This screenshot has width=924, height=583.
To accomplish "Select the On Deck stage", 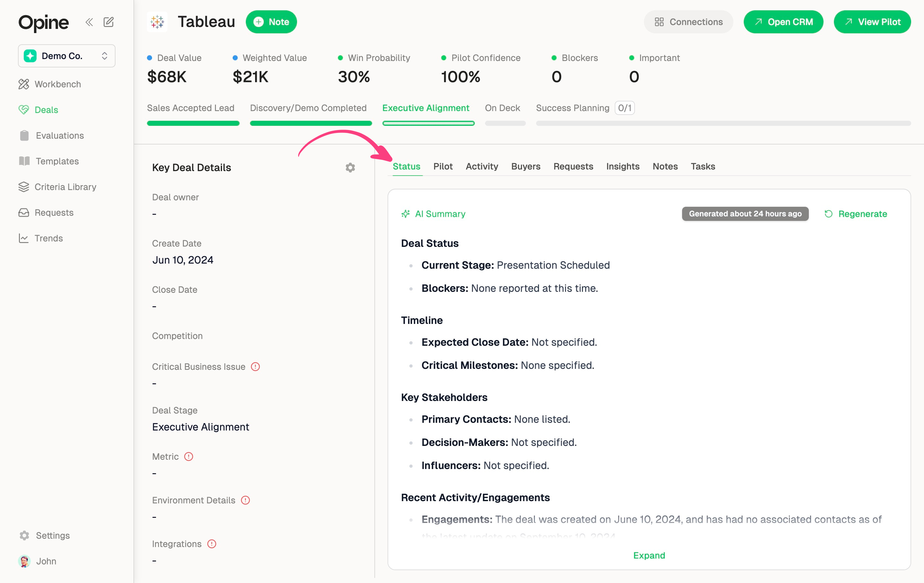I will tap(503, 108).
